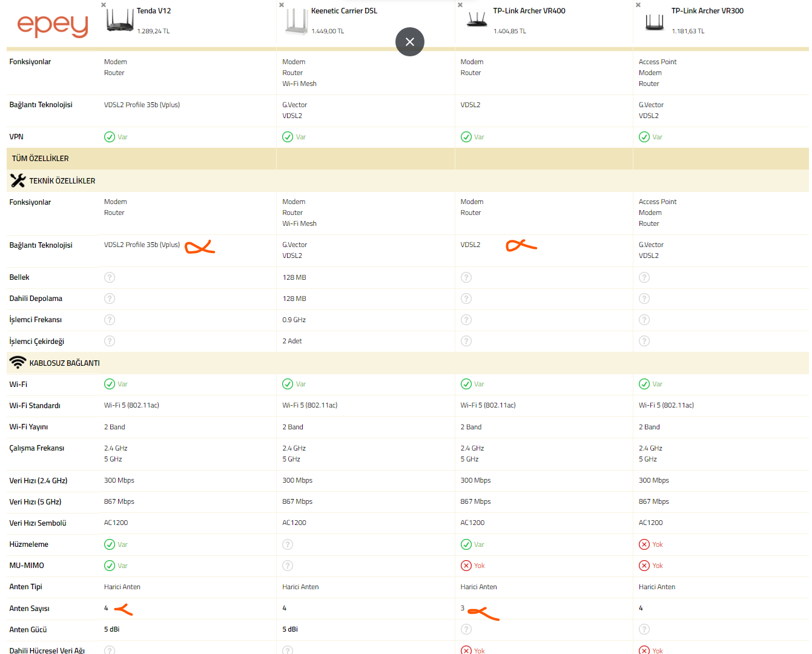Click the 1.449,00 TL price
Screen dimensions: 812x654
(x=328, y=31)
